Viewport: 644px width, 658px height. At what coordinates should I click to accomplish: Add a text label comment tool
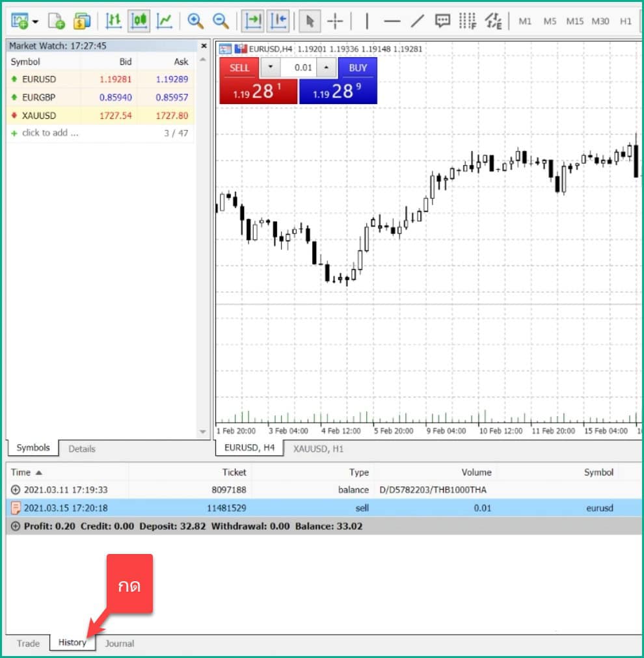(442, 21)
